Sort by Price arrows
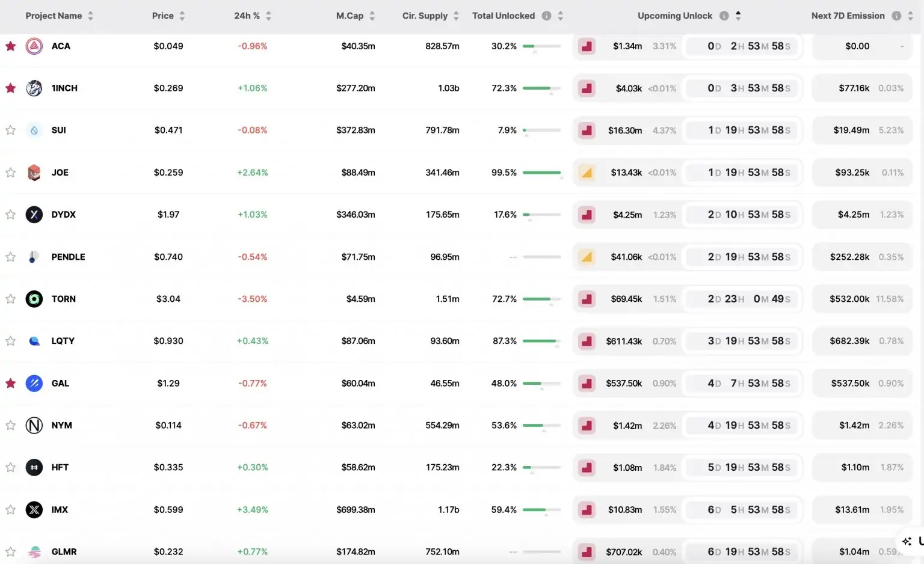The height and width of the screenshot is (564, 924). (182, 16)
